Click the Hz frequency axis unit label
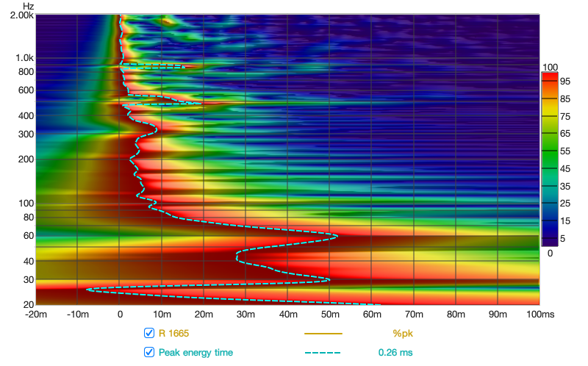 [x=28, y=6]
